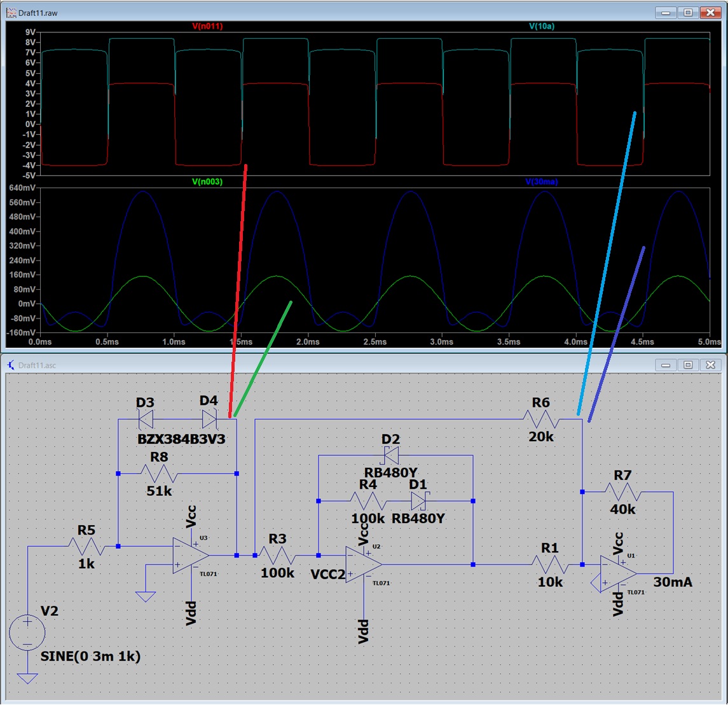Click the ground symbol below V2
The image size is (728, 705).
pyautogui.click(x=27, y=678)
